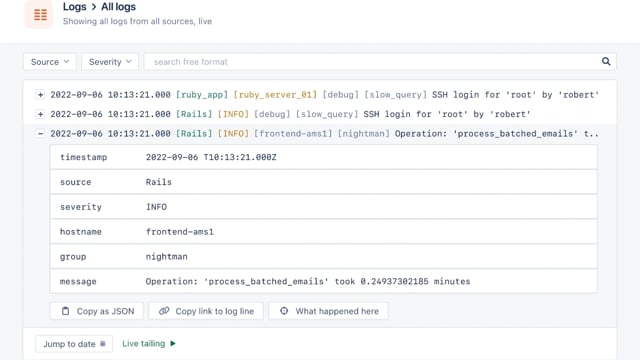Click What happened here button
The height and width of the screenshot is (360, 640).
click(x=329, y=311)
